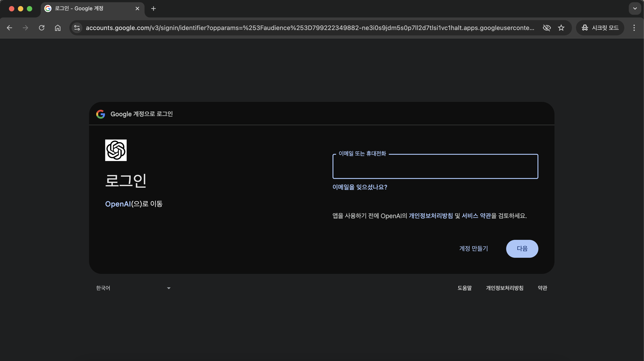644x361 pixels.
Task: Open site information icon in address bar
Action: coord(77,28)
